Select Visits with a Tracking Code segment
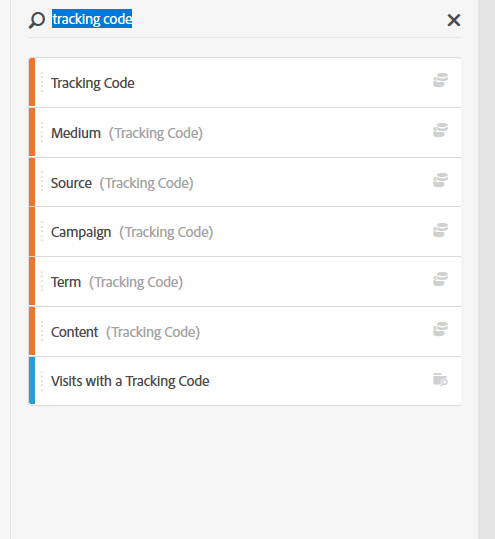 (245, 381)
